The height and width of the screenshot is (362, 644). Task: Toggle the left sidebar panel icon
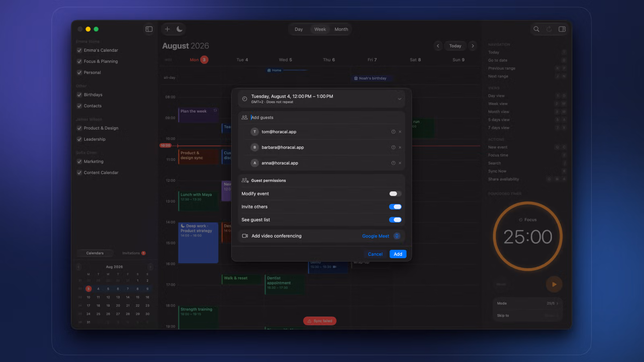coord(149,29)
